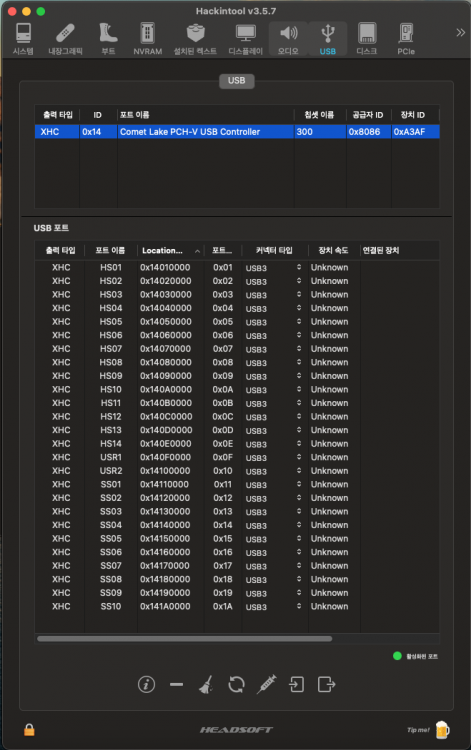Sort by 포트 이름 column in ports table
The image size is (471, 750).
click(x=110, y=251)
